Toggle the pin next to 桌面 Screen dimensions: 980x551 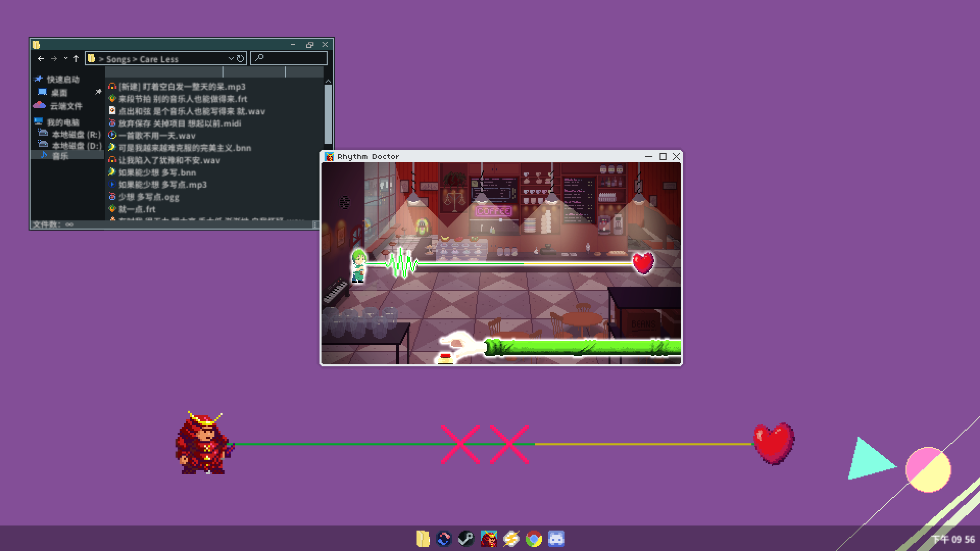(98, 92)
